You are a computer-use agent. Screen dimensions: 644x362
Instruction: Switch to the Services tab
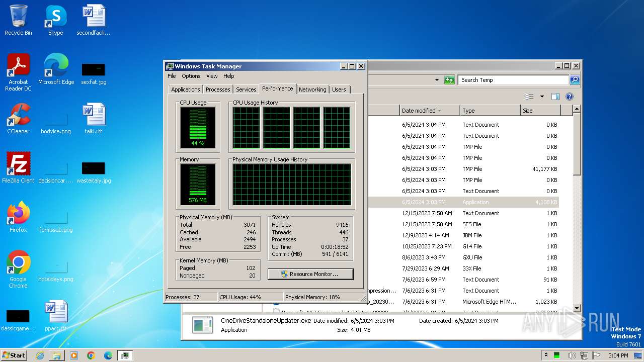(246, 89)
